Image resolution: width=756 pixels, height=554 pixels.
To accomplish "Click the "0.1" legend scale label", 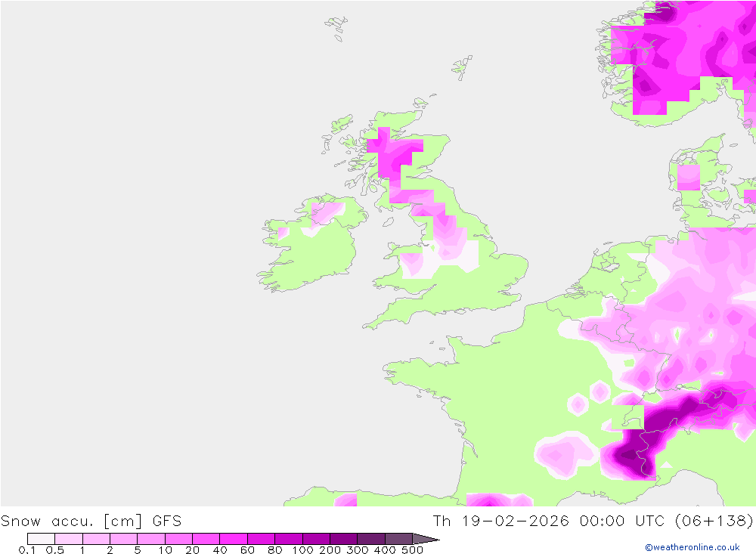I will pos(27,550).
